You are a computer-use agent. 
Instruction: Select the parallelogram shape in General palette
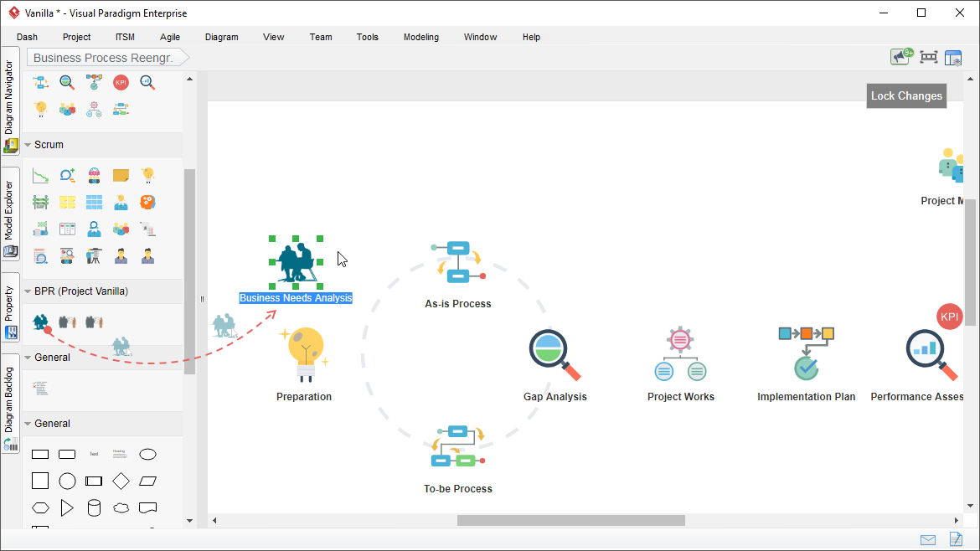[x=147, y=481]
